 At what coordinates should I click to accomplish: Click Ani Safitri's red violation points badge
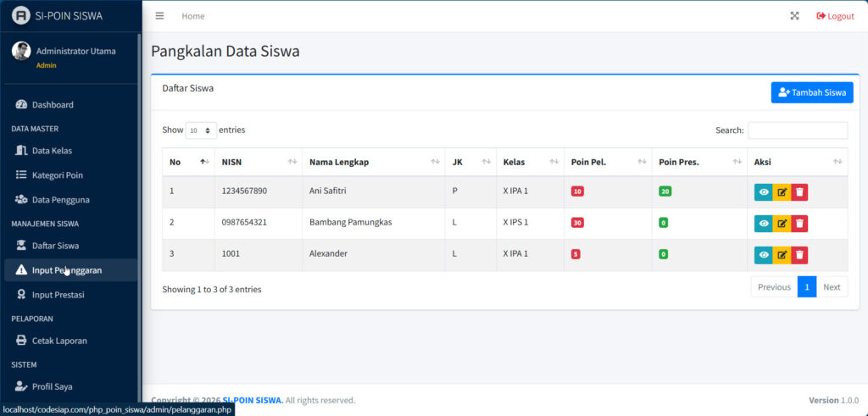(x=577, y=191)
